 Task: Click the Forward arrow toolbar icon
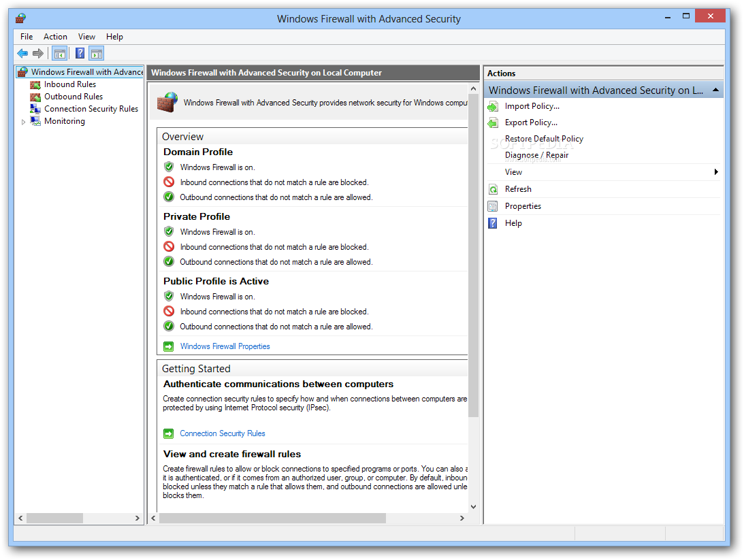[x=38, y=54]
